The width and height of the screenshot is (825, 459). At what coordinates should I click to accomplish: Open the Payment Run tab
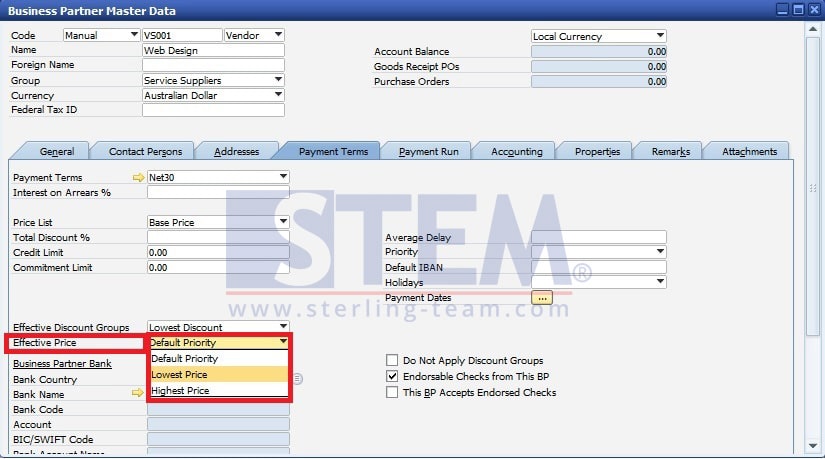[x=428, y=152]
